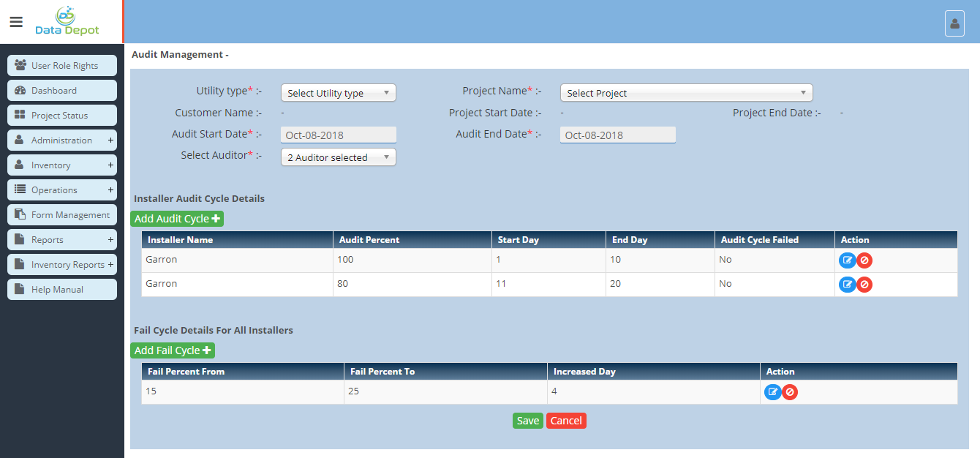Image resolution: width=980 pixels, height=458 pixels.
Task: Open Form Management page
Action: tap(62, 215)
